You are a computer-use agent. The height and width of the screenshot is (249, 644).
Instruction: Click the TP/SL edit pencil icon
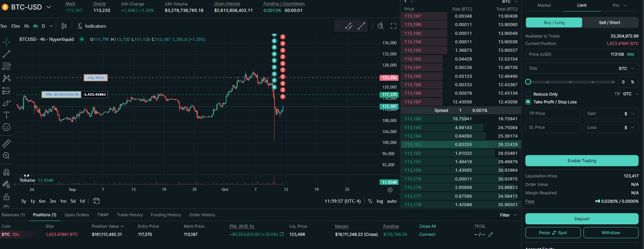point(491,234)
